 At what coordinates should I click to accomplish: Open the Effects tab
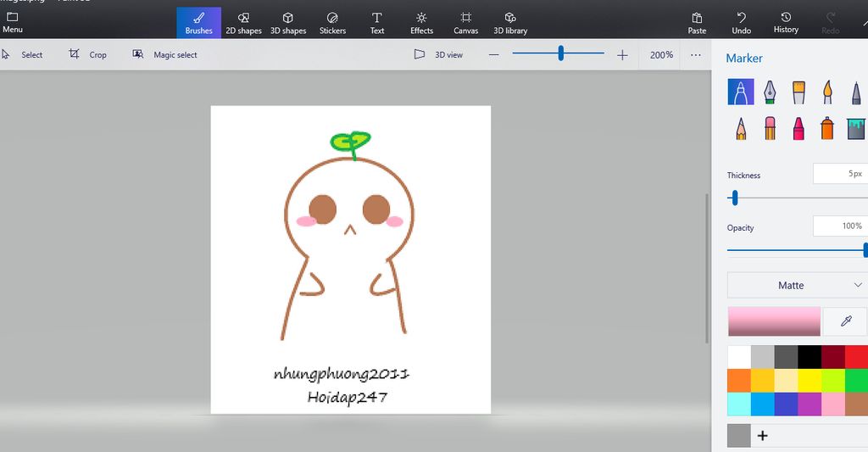point(421,23)
